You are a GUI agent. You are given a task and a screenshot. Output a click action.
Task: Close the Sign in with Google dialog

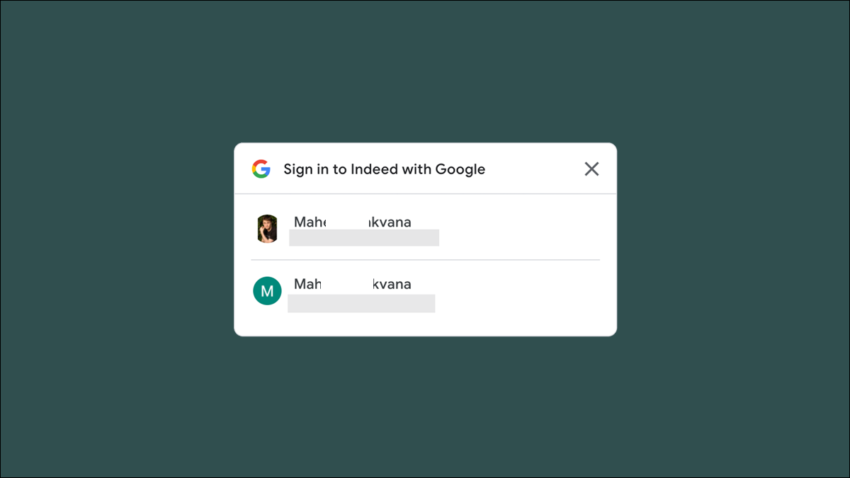click(591, 169)
